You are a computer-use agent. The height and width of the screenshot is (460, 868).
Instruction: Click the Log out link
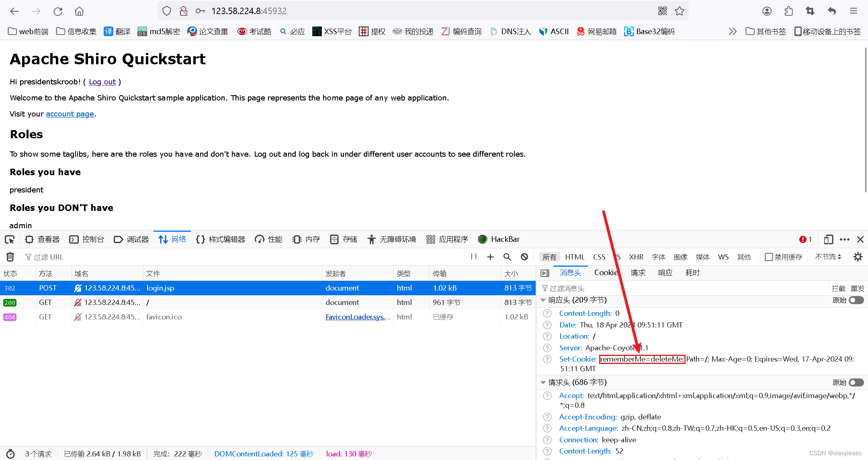click(102, 82)
